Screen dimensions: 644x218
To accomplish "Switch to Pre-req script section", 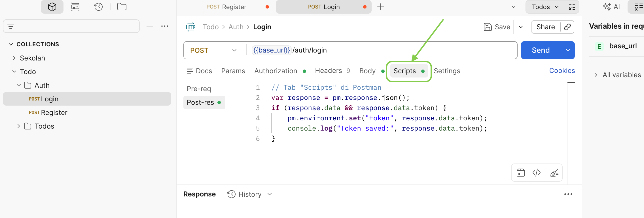I will click(x=199, y=89).
